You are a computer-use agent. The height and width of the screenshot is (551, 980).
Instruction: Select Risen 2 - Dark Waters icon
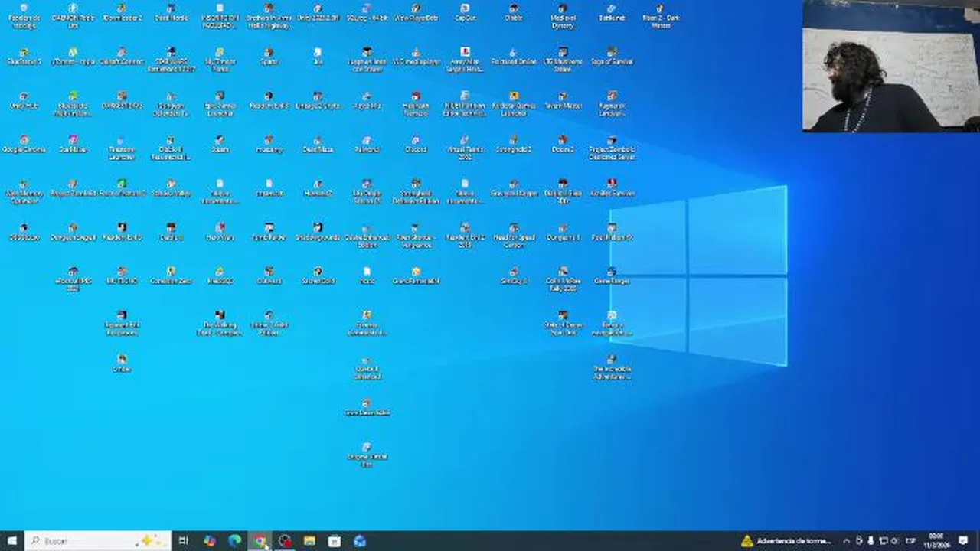661,15
